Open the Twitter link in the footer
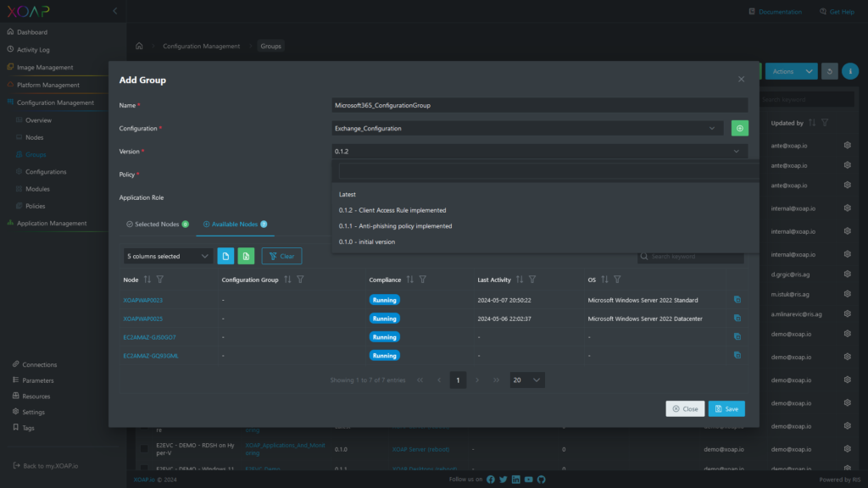The height and width of the screenshot is (488, 868). coord(504,480)
